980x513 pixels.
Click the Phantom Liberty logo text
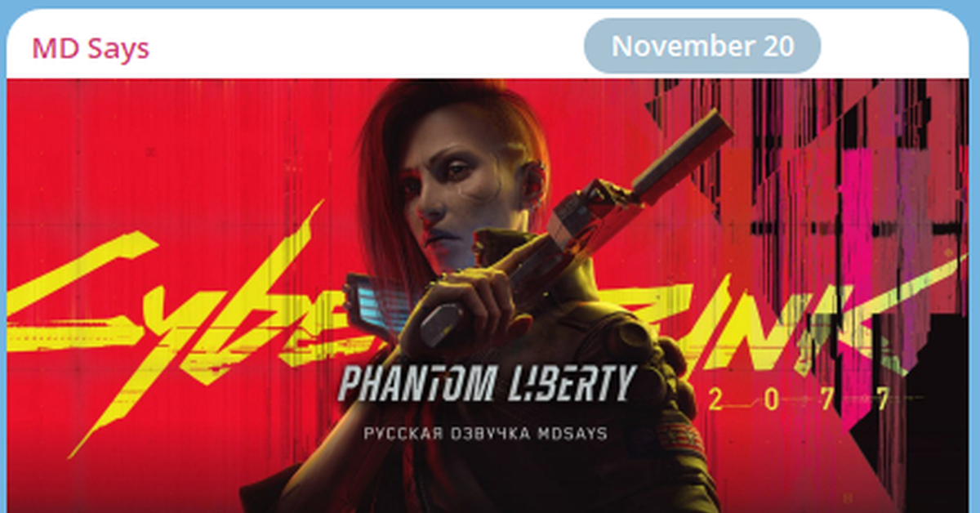(x=487, y=382)
